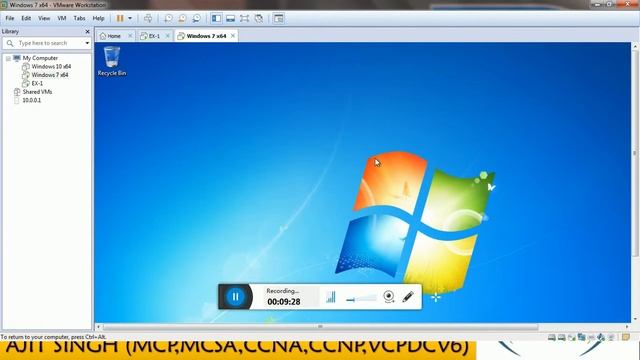Click the VMware Workstation title bar icon
The image size is (640, 360).
(x=4, y=5)
